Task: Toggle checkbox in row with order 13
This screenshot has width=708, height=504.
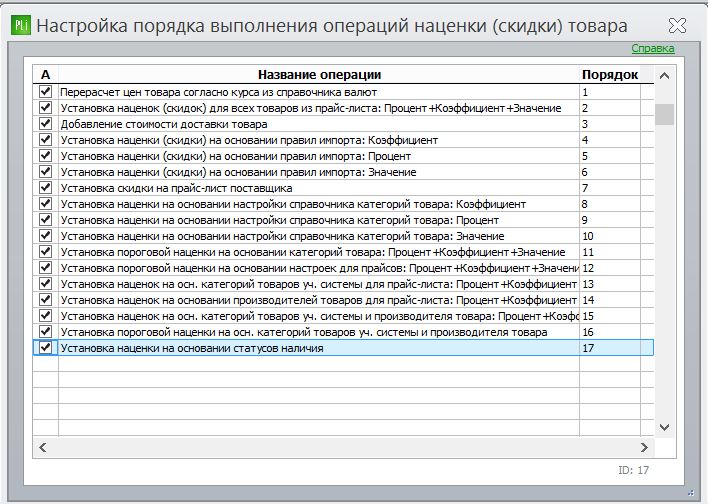Action: 45,284
